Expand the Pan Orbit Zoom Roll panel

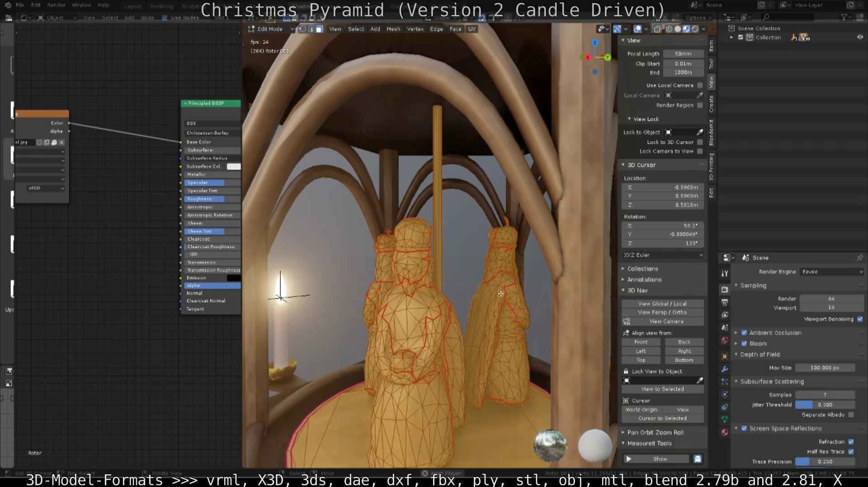pos(655,433)
